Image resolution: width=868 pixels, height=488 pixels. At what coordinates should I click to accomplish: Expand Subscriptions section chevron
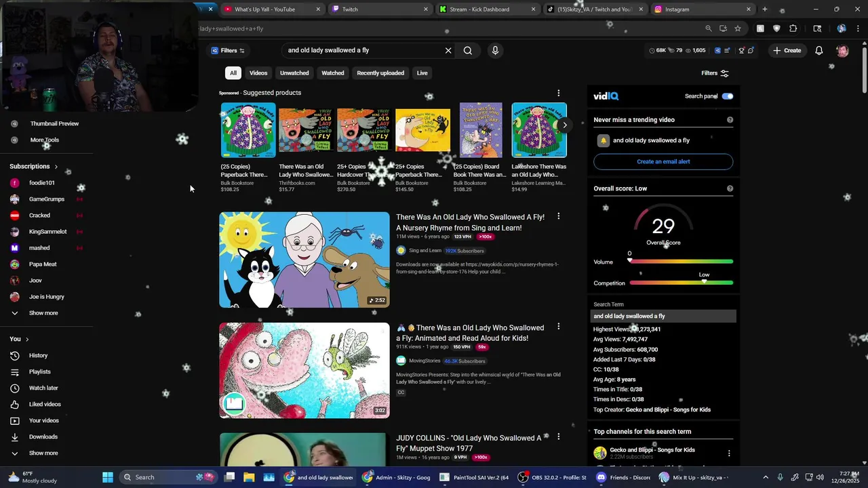click(x=56, y=166)
